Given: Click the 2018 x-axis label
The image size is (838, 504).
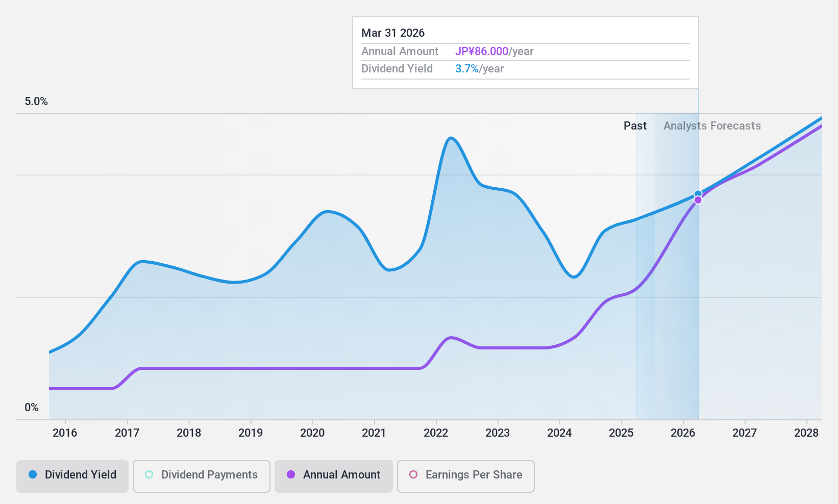Looking at the screenshot, I should click(x=189, y=433).
